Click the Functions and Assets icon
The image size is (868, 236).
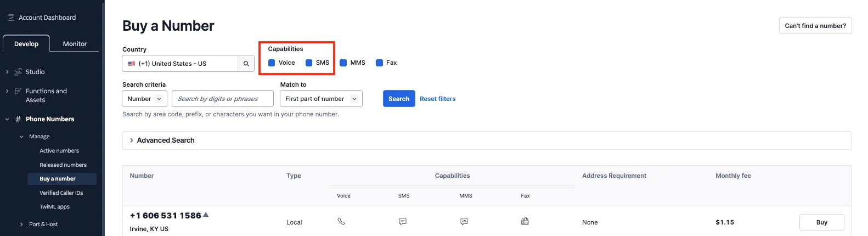click(x=18, y=91)
